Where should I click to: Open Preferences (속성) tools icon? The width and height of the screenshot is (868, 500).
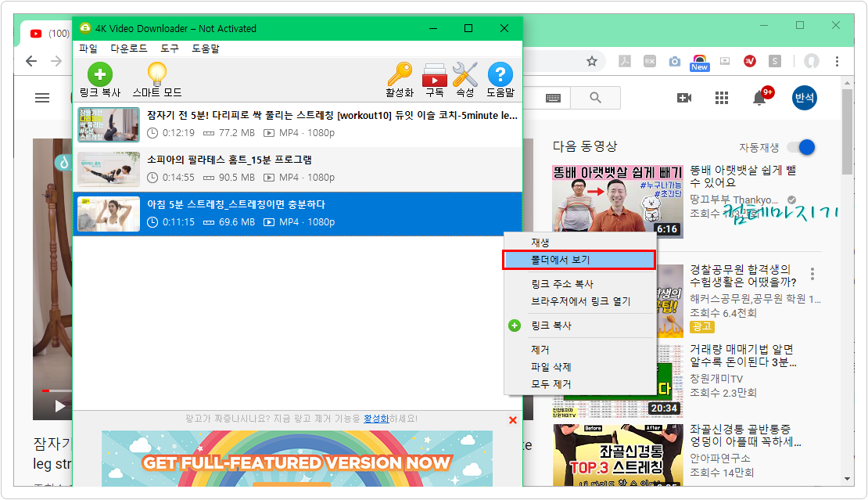pos(465,74)
